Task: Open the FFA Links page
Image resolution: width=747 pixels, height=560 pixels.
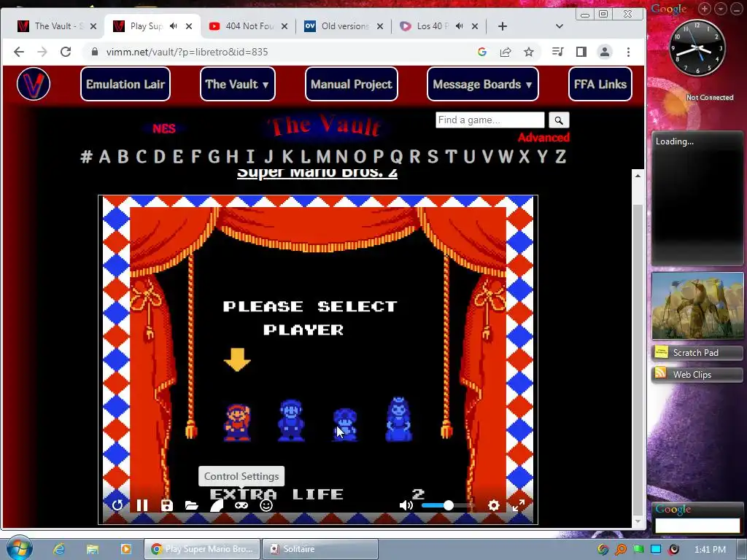Action: pyautogui.click(x=600, y=85)
